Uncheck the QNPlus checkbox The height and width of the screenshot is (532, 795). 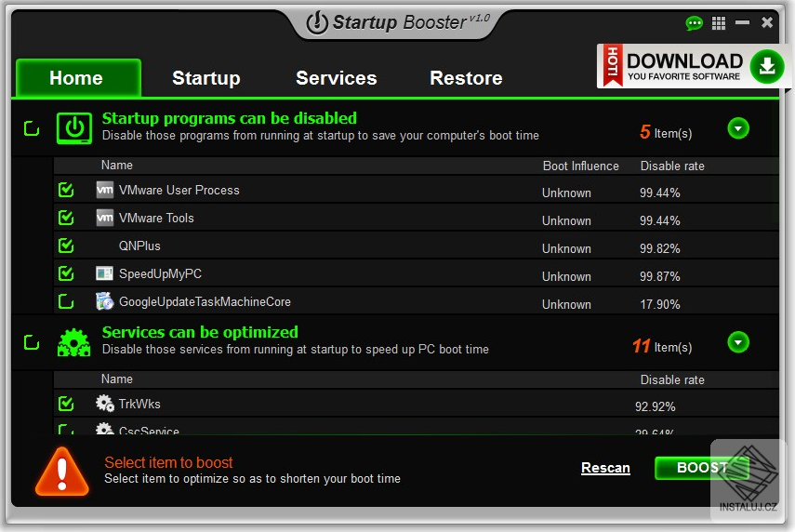(66, 246)
